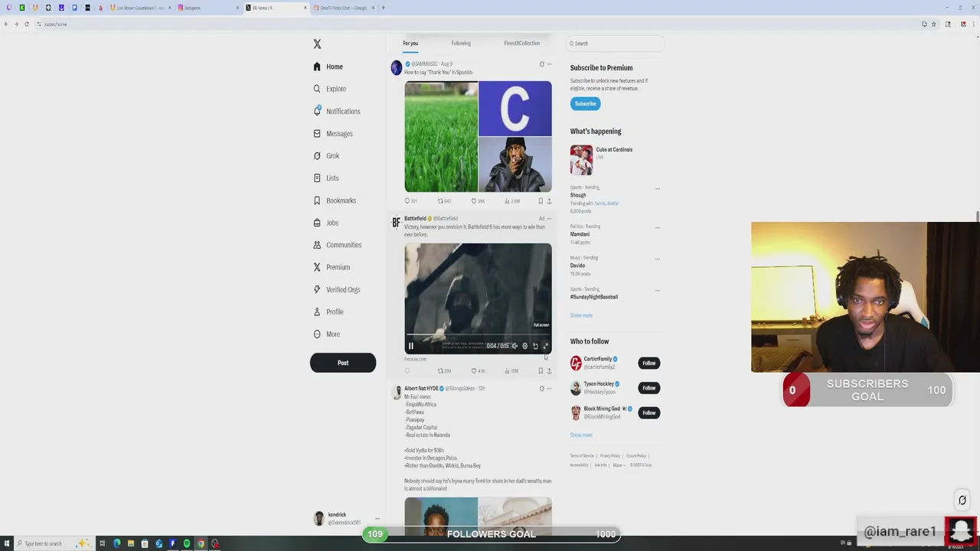Screen dimensions: 980x551
Task: Open the Shough trending topic
Action: pyautogui.click(x=578, y=195)
